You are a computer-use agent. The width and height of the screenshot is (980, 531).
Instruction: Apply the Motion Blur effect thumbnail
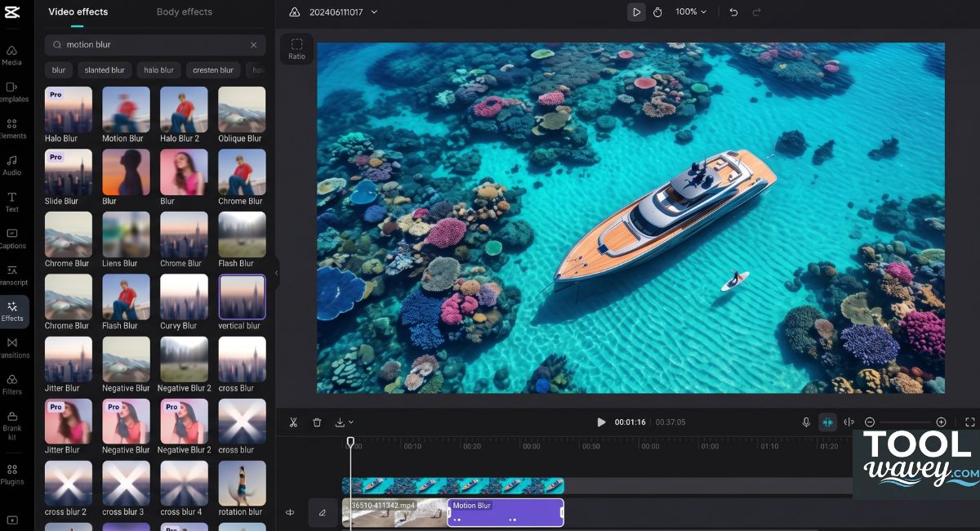(x=126, y=110)
